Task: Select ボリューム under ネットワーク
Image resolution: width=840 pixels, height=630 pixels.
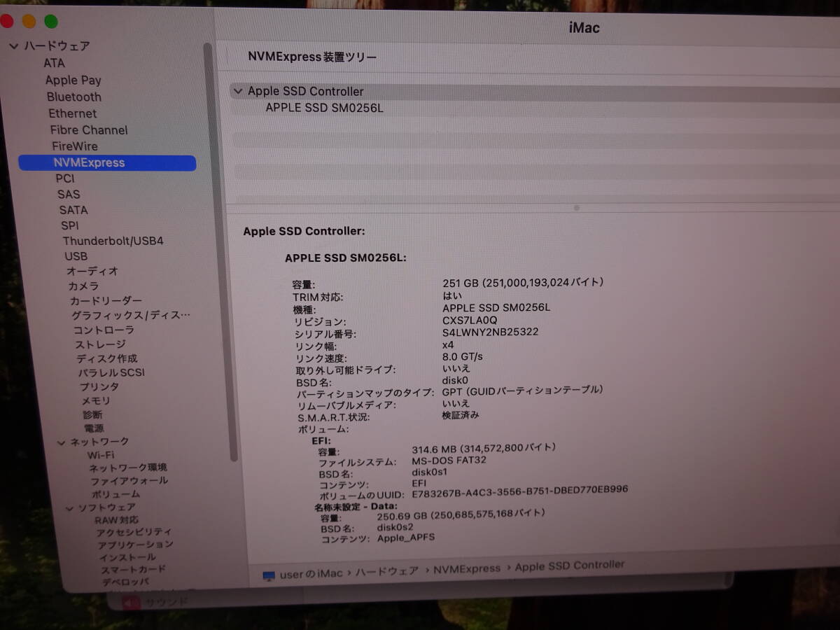Action: tap(115, 494)
